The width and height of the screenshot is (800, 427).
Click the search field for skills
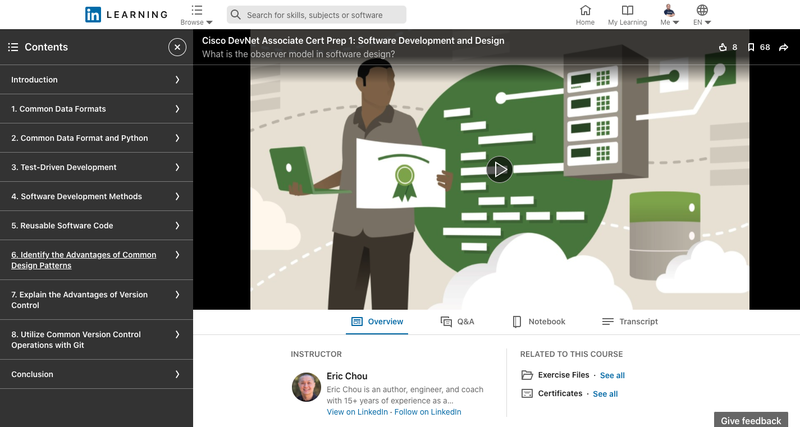316,15
